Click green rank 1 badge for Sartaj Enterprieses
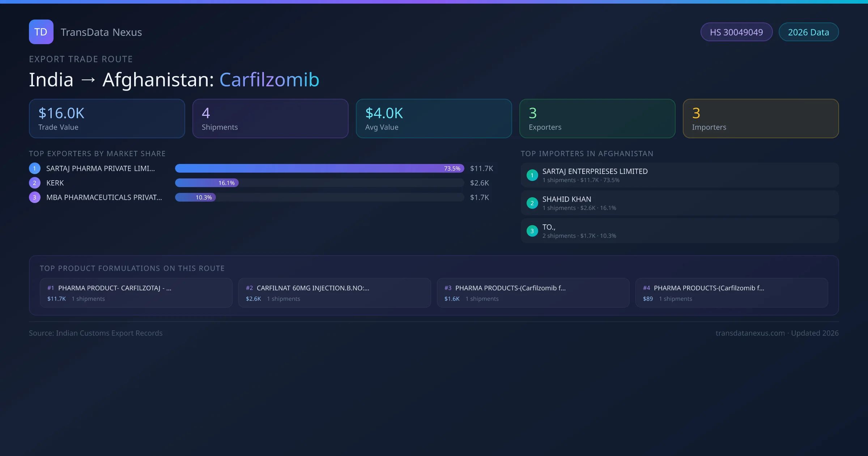868x456 pixels. click(x=532, y=175)
